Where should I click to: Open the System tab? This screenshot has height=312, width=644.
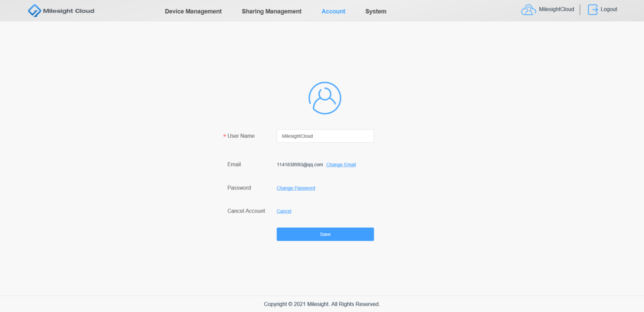coord(376,11)
